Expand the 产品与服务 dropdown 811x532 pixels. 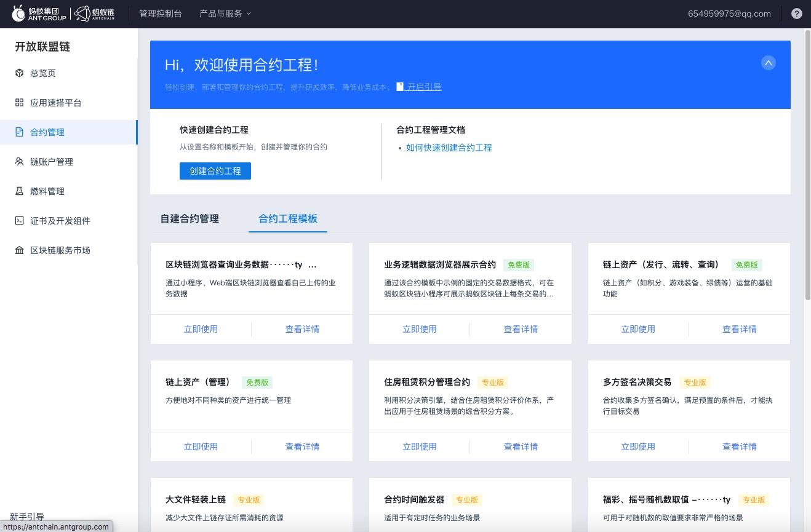pyautogui.click(x=225, y=14)
